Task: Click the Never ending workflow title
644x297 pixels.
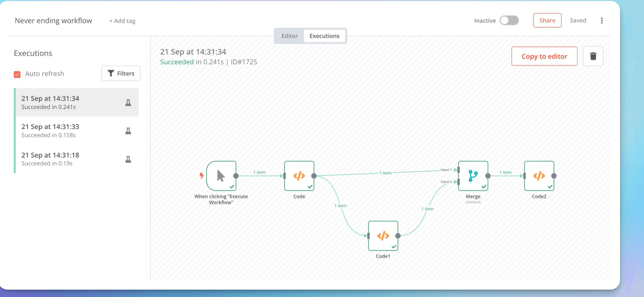Action: coord(53,20)
